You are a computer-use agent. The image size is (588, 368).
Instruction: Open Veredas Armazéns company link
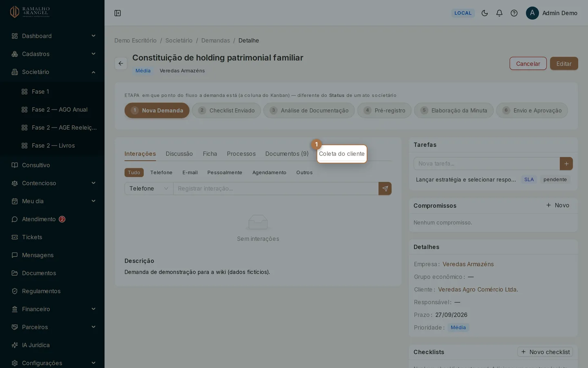[x=468, y=264]
